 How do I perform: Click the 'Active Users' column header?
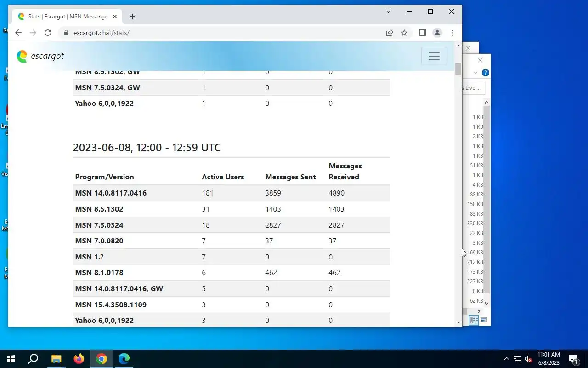point(223,177)
